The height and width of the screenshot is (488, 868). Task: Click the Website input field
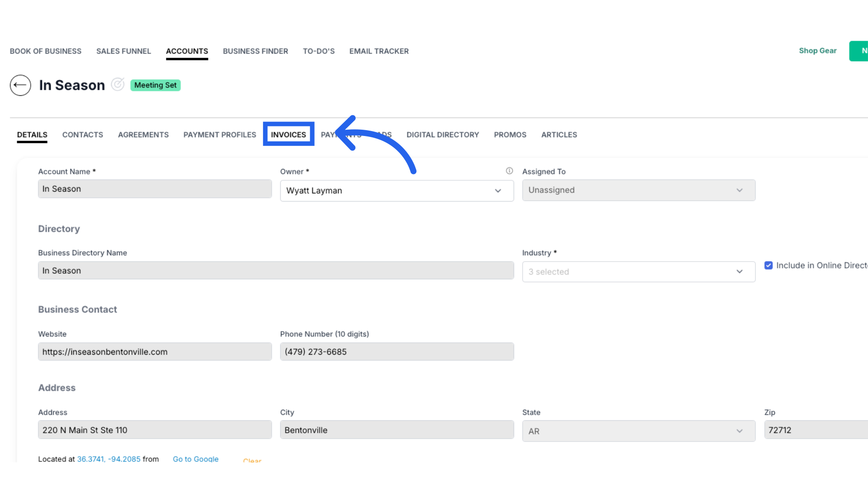coord(155,352)
